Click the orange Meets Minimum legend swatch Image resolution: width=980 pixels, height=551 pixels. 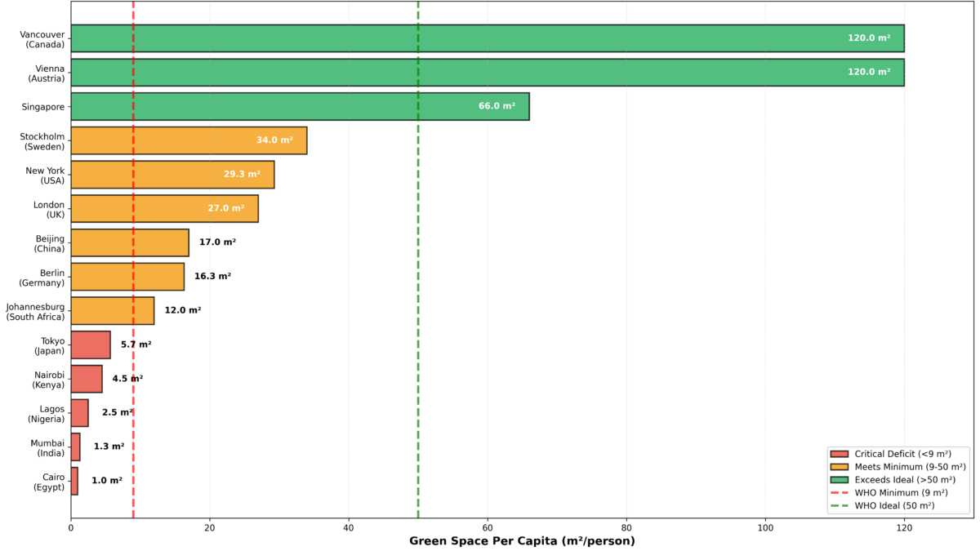[x=839, y=467]
